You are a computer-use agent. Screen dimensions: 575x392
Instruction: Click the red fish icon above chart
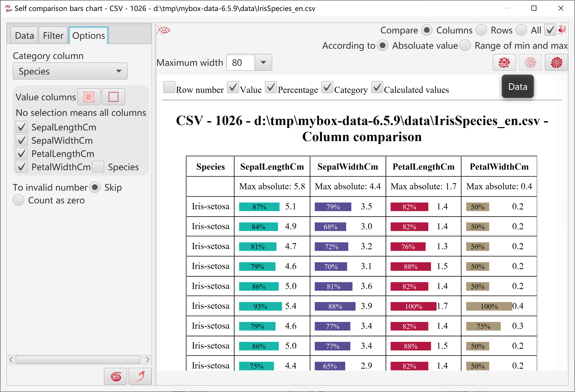(163, 30)
